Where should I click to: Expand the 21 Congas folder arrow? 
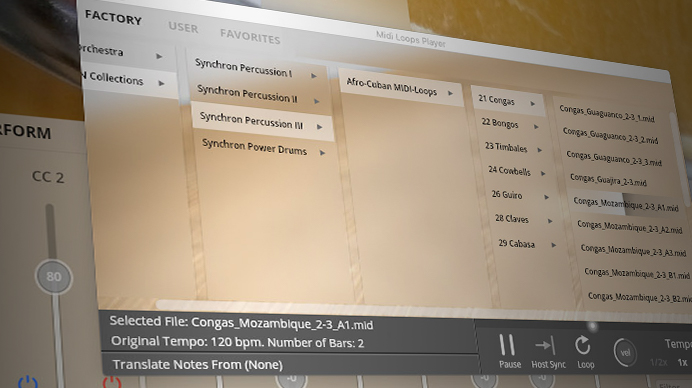[533, 104]
